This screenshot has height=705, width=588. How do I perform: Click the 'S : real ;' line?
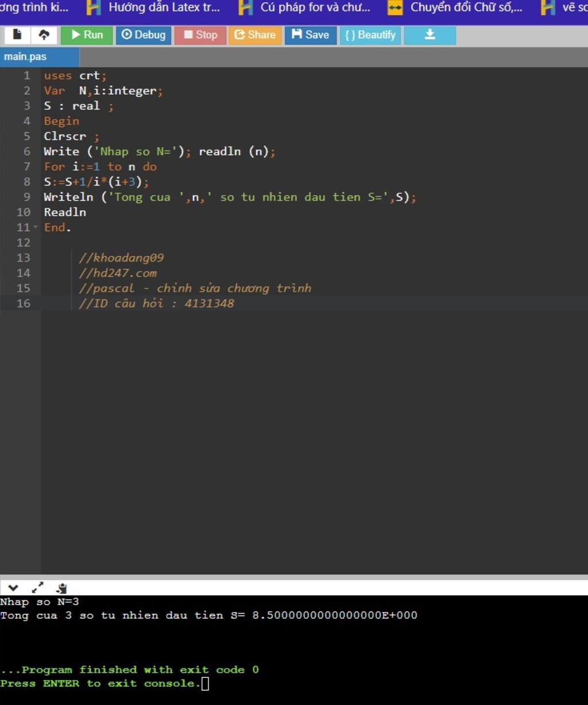tap(79, 106)
